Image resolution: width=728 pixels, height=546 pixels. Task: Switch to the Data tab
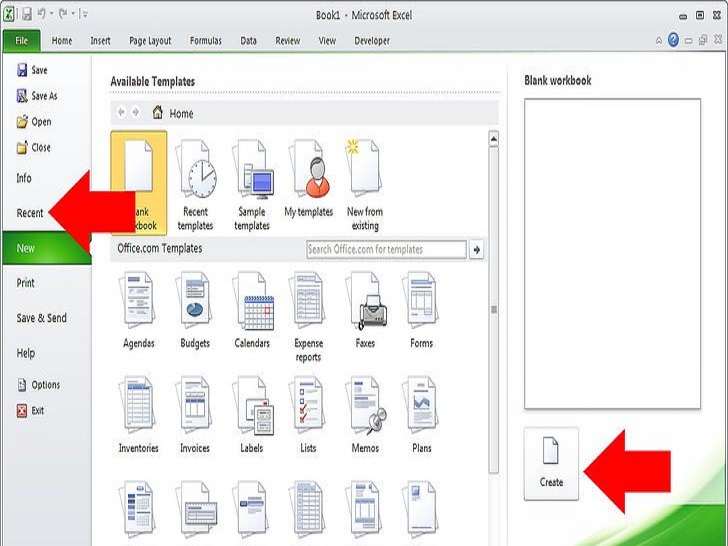[x=248, y=41]
